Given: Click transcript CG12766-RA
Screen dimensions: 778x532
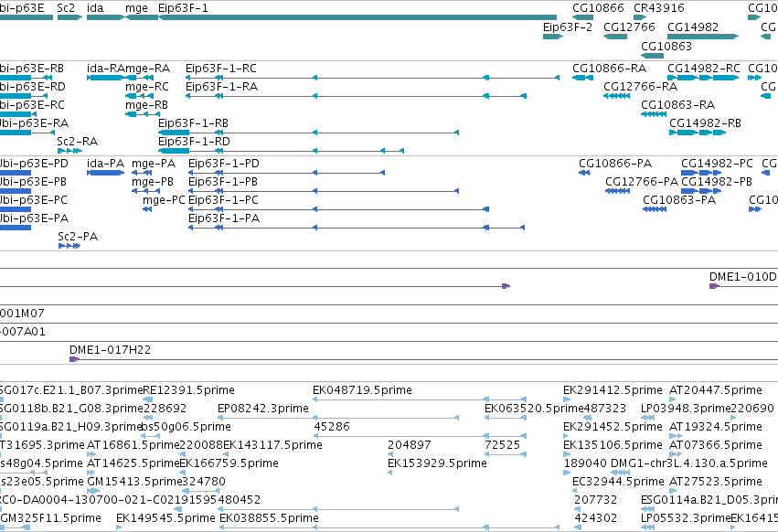Looking at the screenshot, I should [x=641, y=86].
